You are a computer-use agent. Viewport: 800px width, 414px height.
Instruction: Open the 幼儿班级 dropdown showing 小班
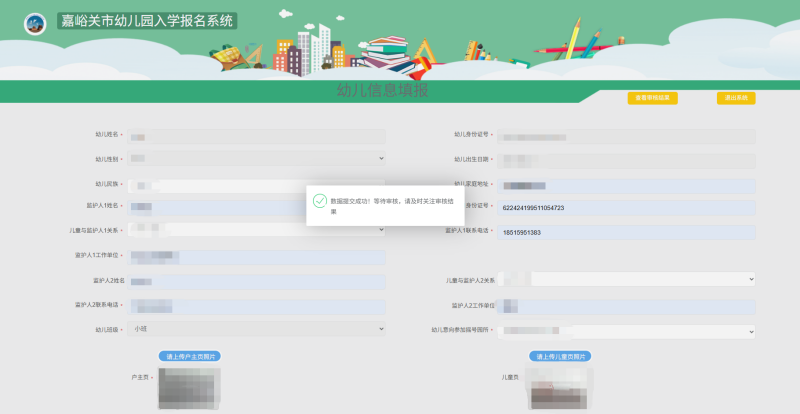256,329
